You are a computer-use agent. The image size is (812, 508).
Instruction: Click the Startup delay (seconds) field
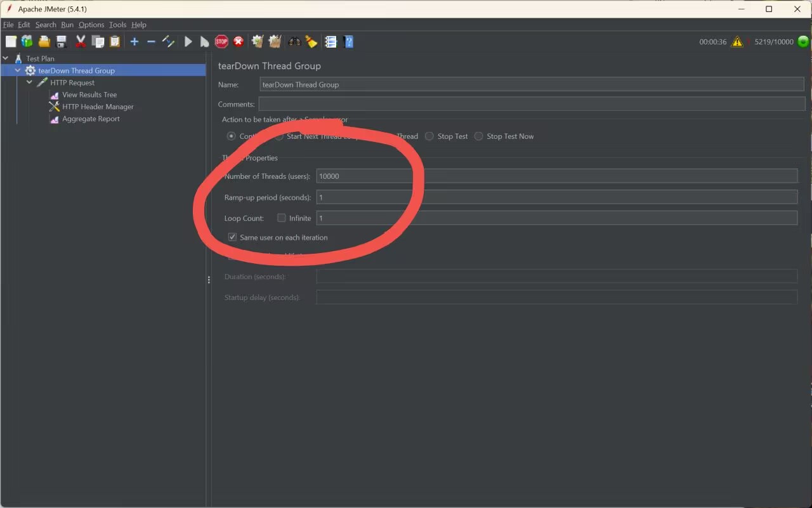pyautogui.click(x=556, y=297)
